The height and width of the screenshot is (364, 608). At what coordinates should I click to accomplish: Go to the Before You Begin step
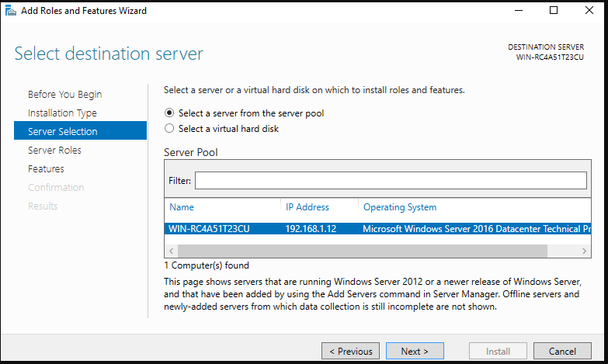pos(64,94)
